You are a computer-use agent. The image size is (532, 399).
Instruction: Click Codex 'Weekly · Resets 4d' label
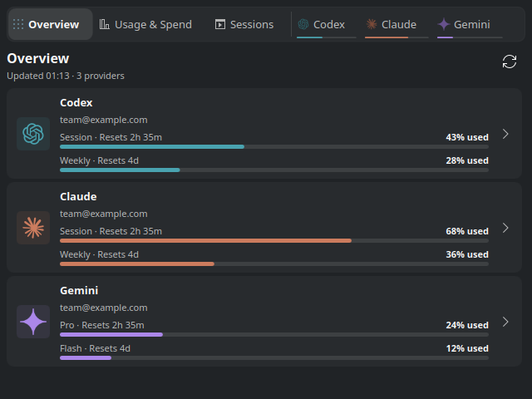coord(100,160)
